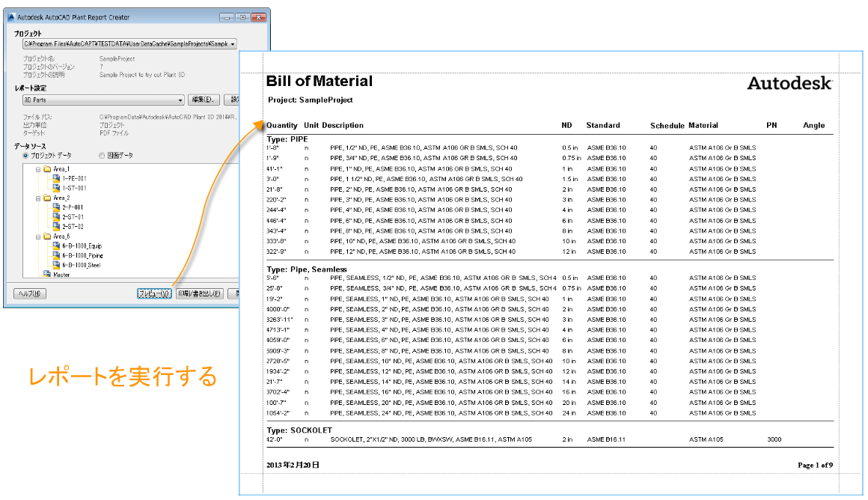Click the AutoCAD app icon in title bar
Screen dimensions: 868x500
point(11,17)
